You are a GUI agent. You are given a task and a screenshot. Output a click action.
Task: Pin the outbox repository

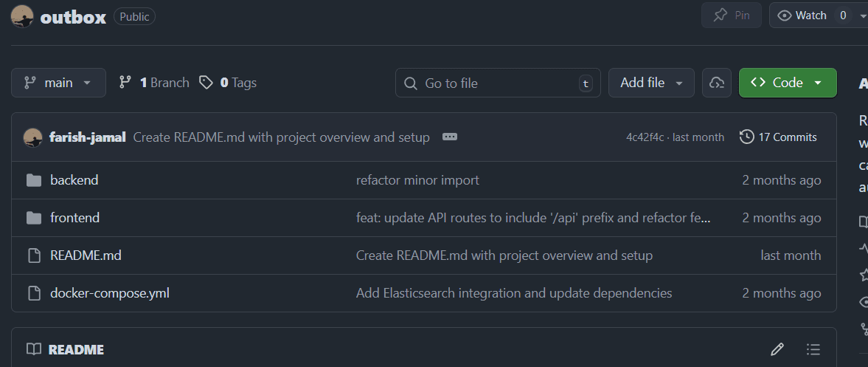731,16
